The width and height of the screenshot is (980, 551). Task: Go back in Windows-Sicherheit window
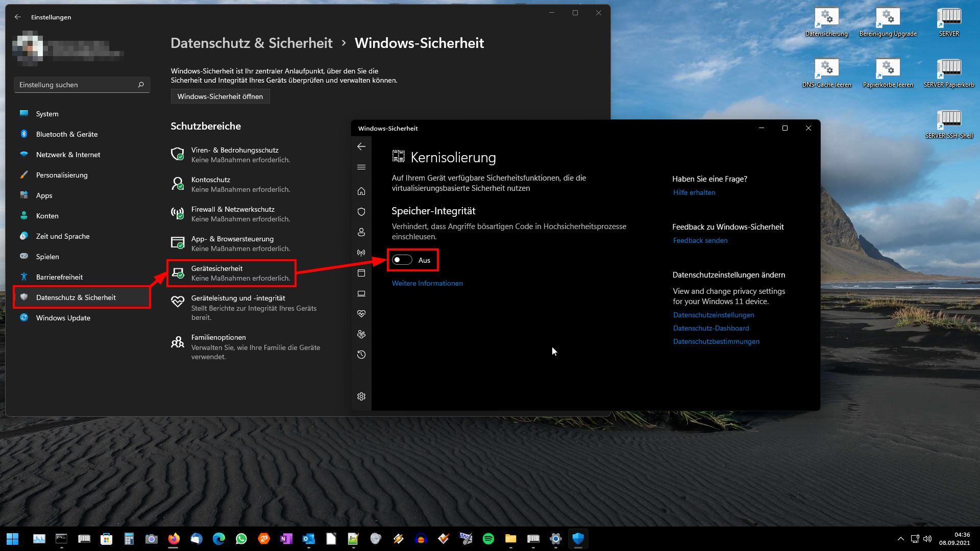(361, 147)
